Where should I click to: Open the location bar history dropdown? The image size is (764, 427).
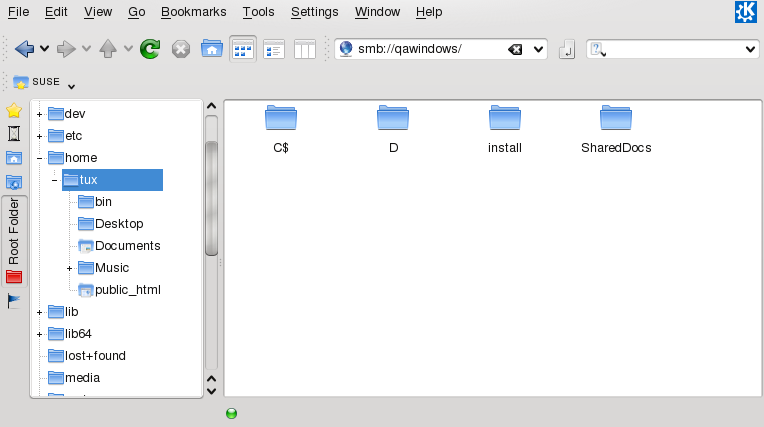538,49
